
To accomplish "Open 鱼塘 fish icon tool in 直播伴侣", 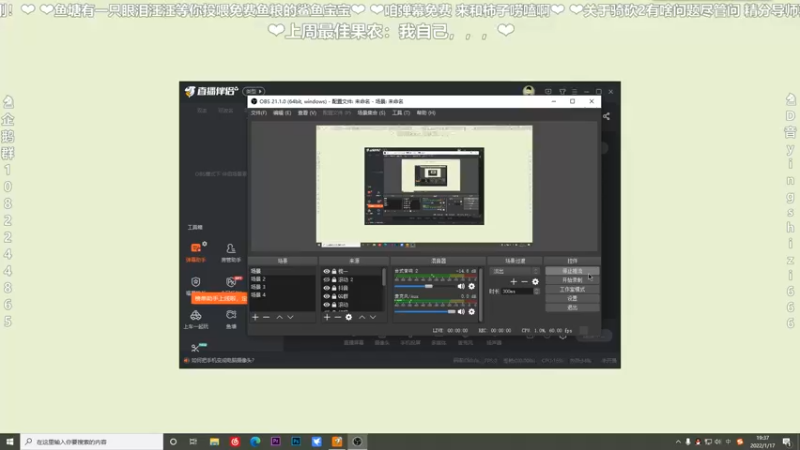I will point(231,319).
